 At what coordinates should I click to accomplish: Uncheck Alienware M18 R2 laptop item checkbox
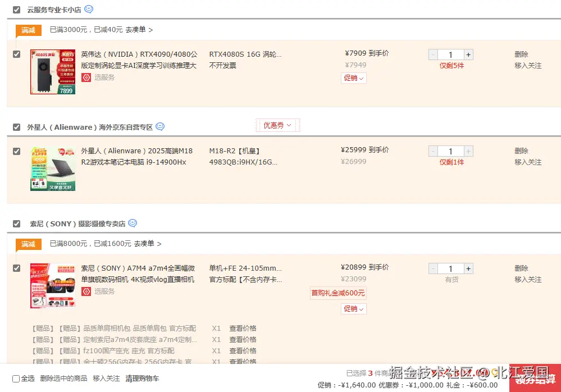coord(16,151)
